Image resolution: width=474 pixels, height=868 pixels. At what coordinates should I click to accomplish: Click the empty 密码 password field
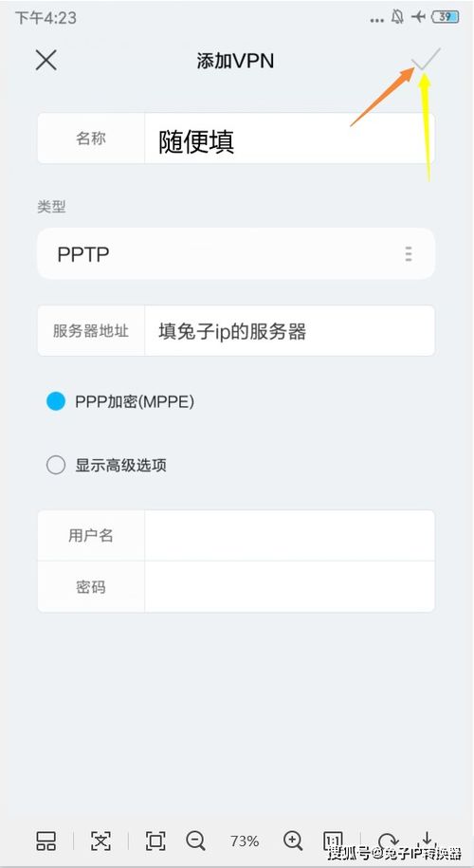click(290, 587)
